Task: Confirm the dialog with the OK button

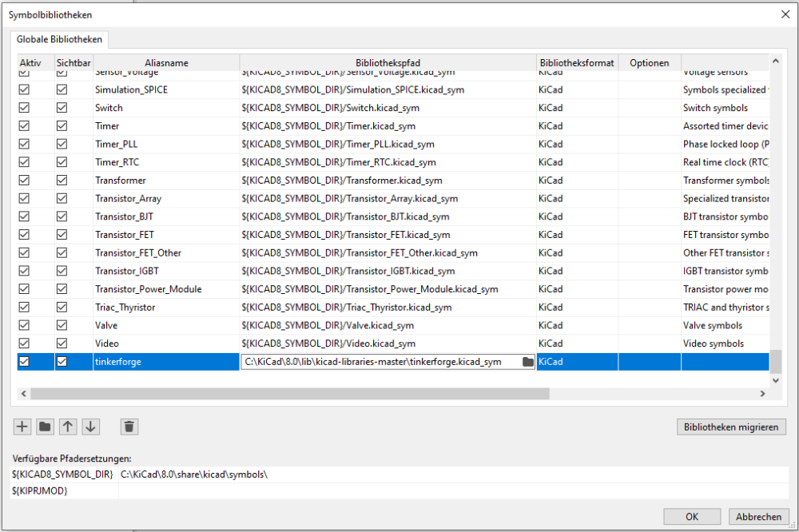Action: click(x=692, y=516)
